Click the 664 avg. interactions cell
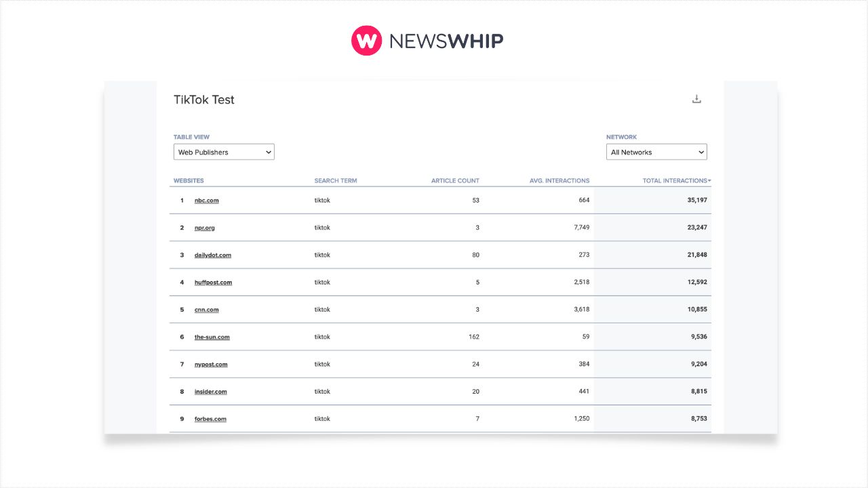The height and width of the screenshot is (488, 868). coord(584,200)
